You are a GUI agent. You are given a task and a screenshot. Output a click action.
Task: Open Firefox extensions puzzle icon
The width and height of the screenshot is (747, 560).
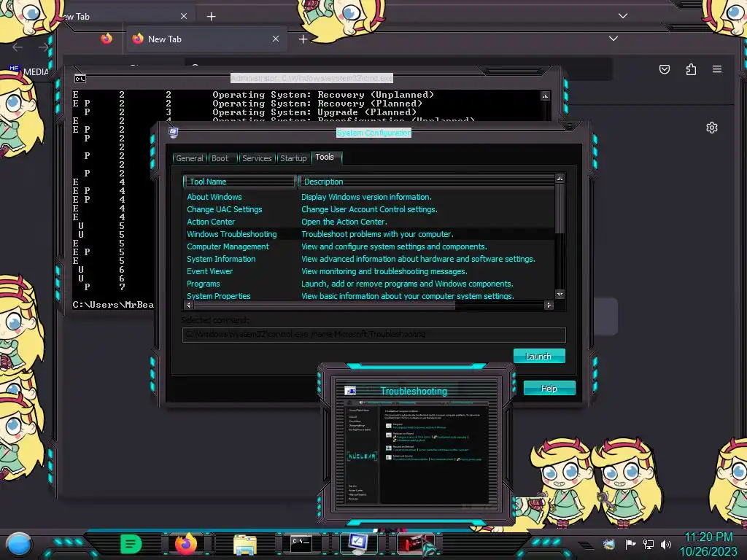[x=691, y=69]
